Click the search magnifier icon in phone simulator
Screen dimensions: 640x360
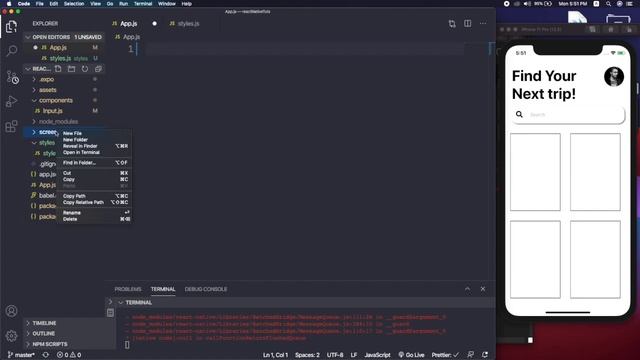tap(519, 115)
